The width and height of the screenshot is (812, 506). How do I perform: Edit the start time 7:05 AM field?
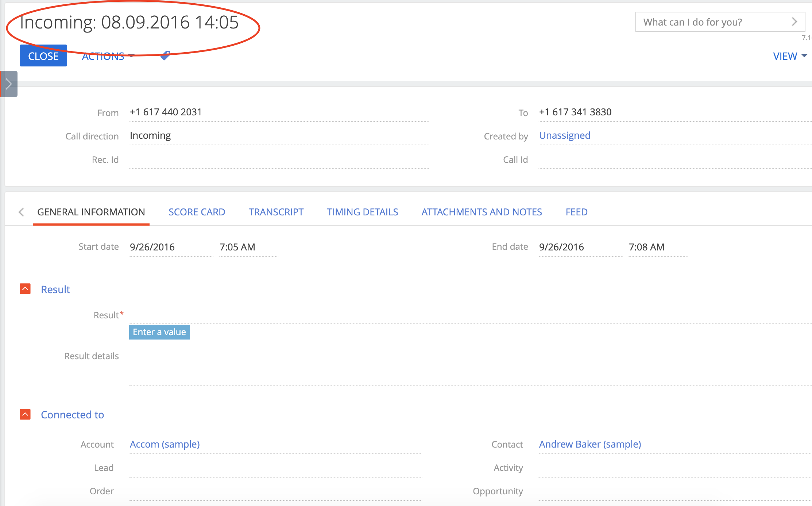[x=249, y=247]
